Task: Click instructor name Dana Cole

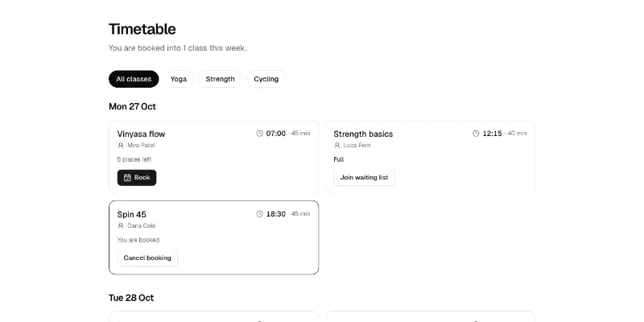Action: point(142,226)
